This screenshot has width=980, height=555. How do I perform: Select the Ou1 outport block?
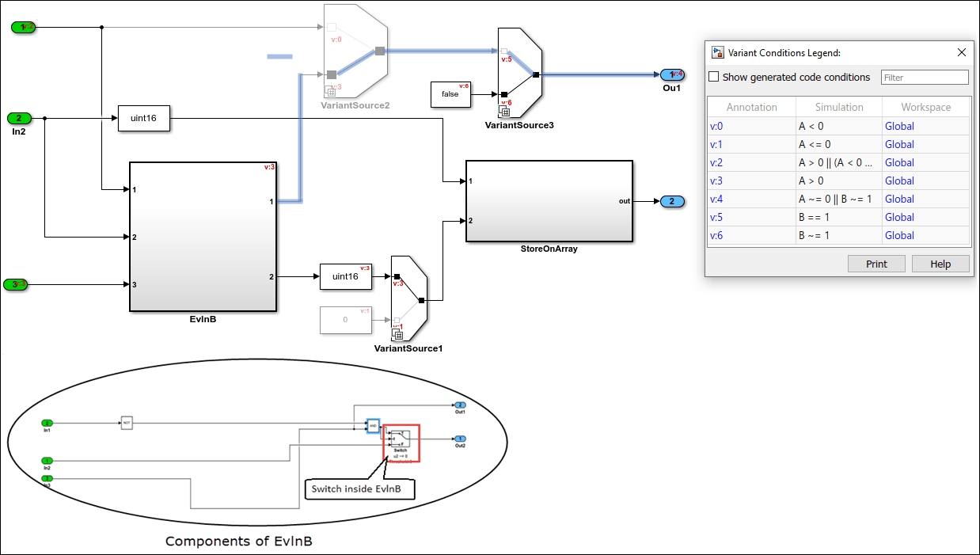[671, 74]
